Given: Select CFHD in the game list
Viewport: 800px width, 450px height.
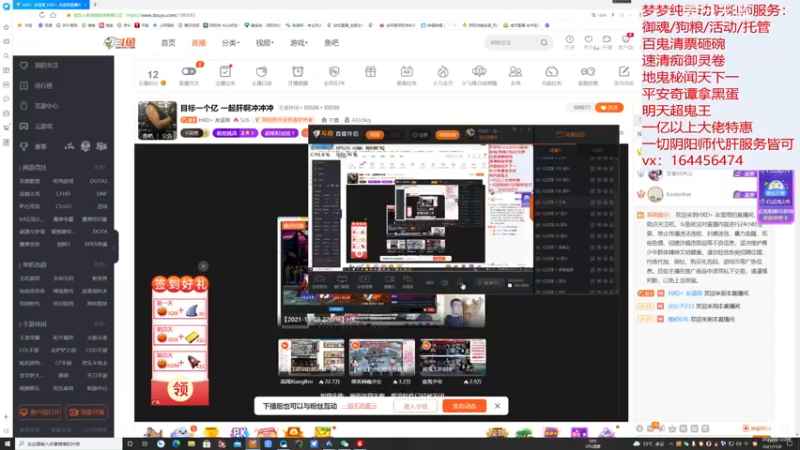Looking at the screenshot, I should click(x=63, y=194).
